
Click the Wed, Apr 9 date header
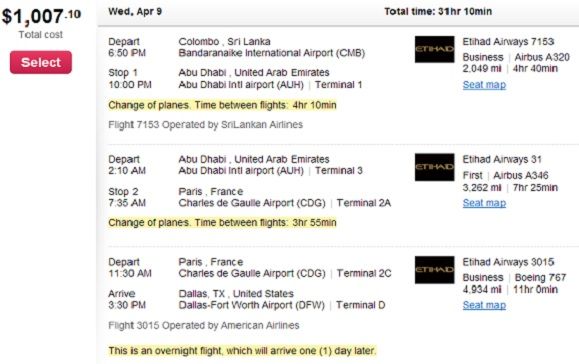point(135,11)
